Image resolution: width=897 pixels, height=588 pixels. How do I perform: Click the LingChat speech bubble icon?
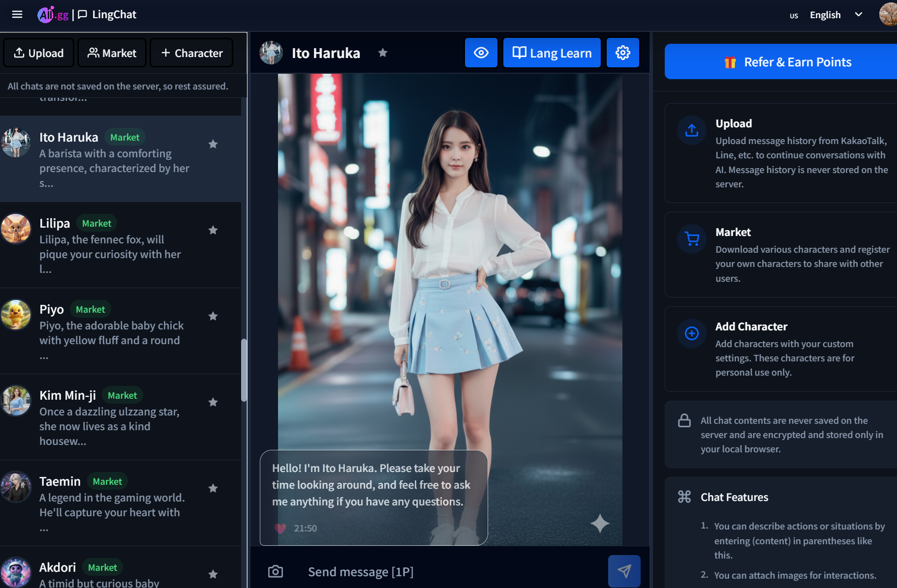[x=83, y=15]
